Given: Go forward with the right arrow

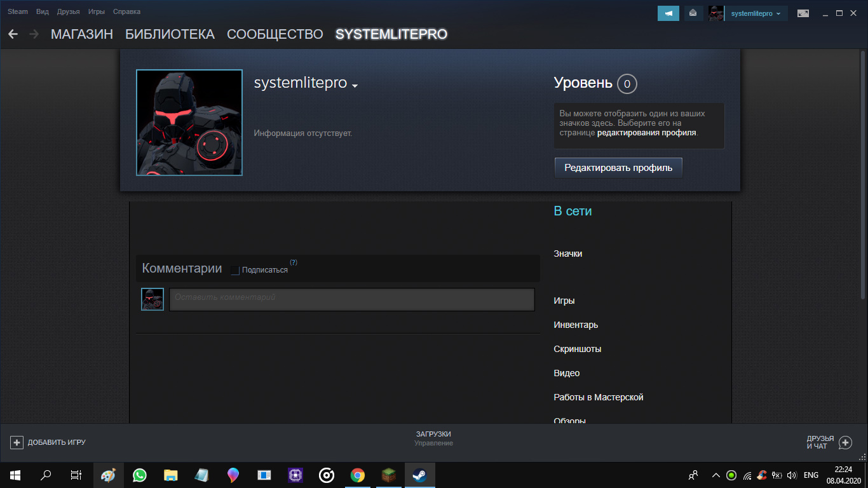Looking at the screenshot, I should pyautogui.click(x=34, y=34).
